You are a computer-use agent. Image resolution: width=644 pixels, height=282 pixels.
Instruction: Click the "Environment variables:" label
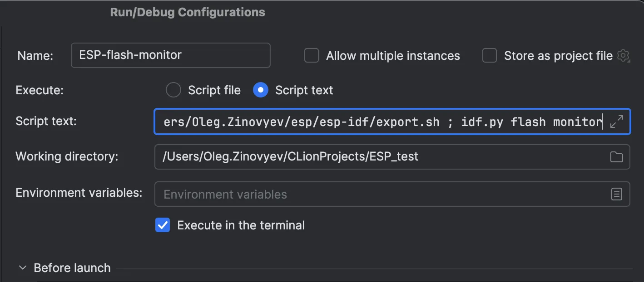(x=79, y=193)
